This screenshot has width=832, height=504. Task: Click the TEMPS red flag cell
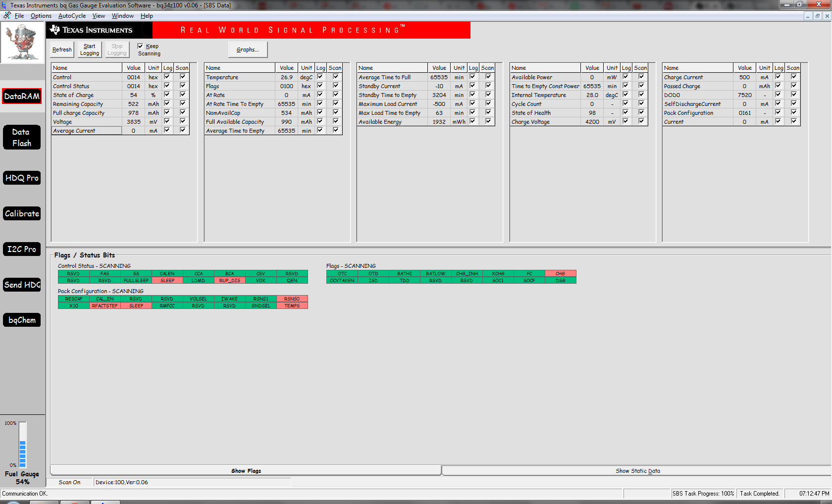[x=292, y=306]
